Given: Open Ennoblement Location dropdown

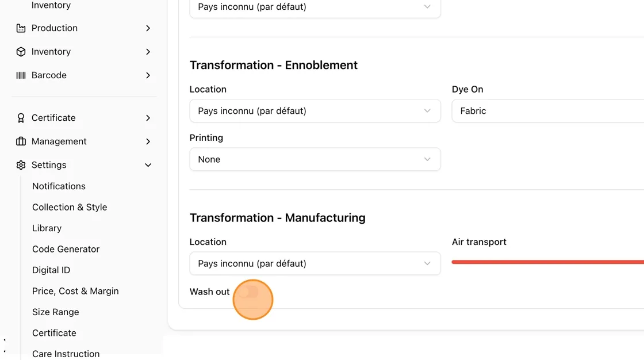Looking at the screenshot, I should [x=315, y=111].
